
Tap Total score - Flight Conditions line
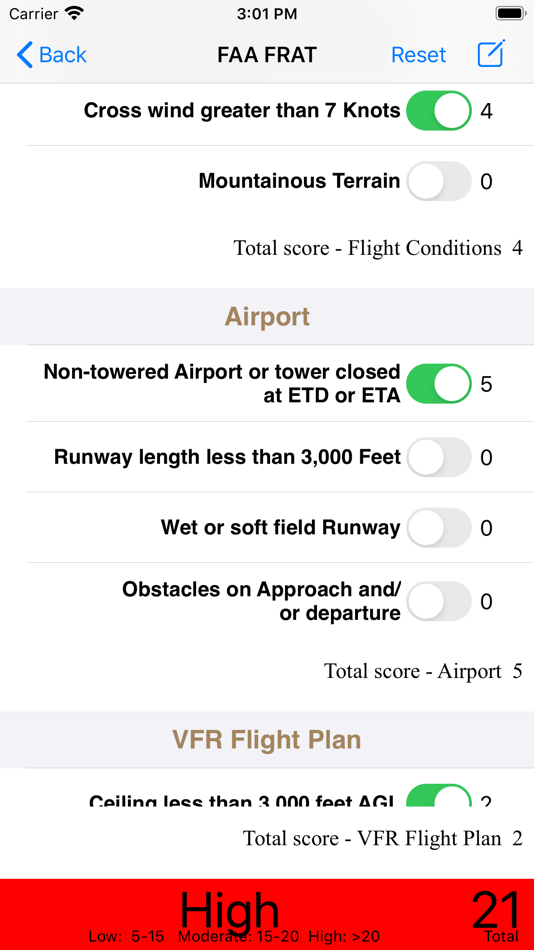coord(378,248)
